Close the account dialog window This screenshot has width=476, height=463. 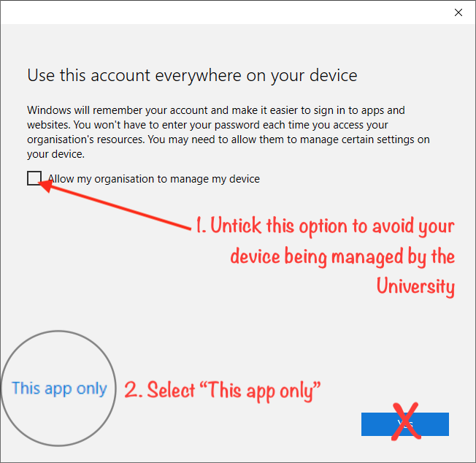[x=458, y=12]
